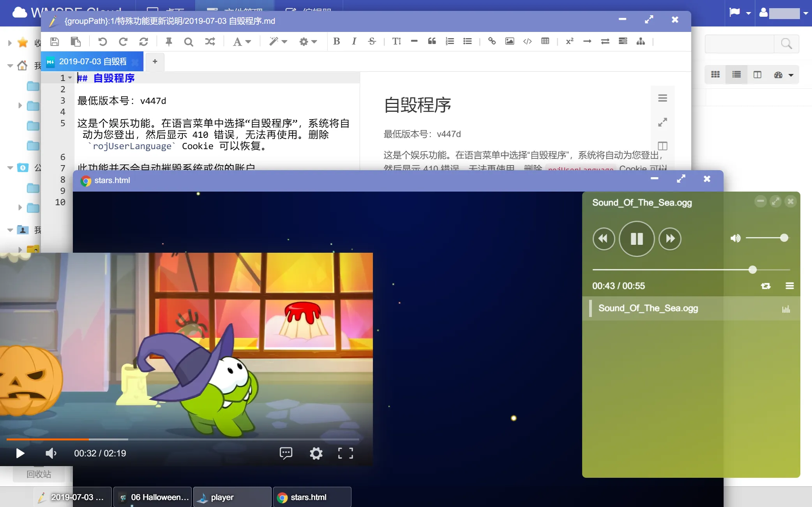Add a new editor tab with the plus
The width and height of the screenshot is (812, 507).
point(155,62)
